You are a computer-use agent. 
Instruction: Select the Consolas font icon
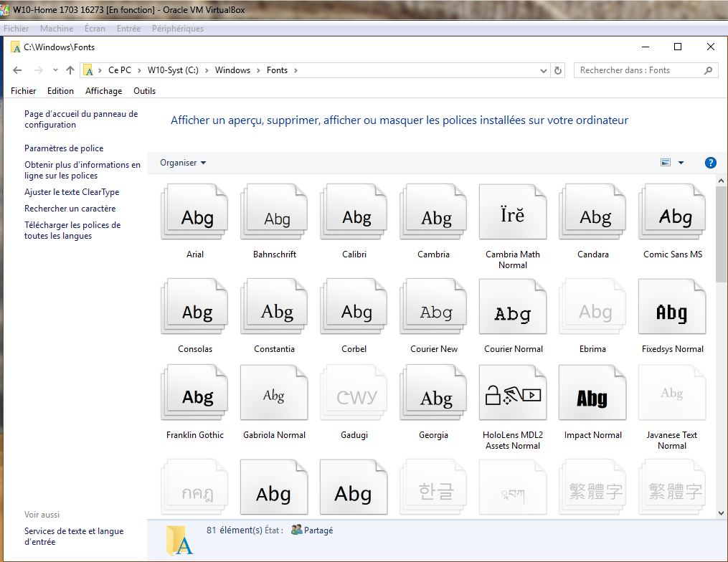pos(194,306)
